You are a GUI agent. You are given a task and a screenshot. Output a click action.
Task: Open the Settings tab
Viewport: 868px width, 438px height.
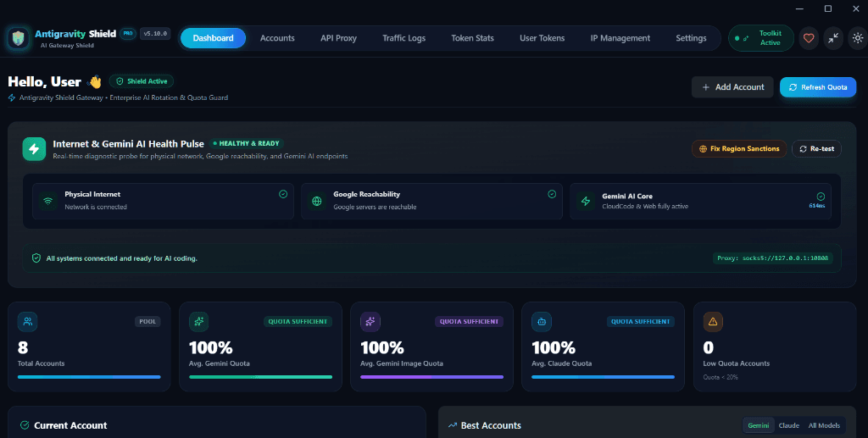click(x=691, y=38)
